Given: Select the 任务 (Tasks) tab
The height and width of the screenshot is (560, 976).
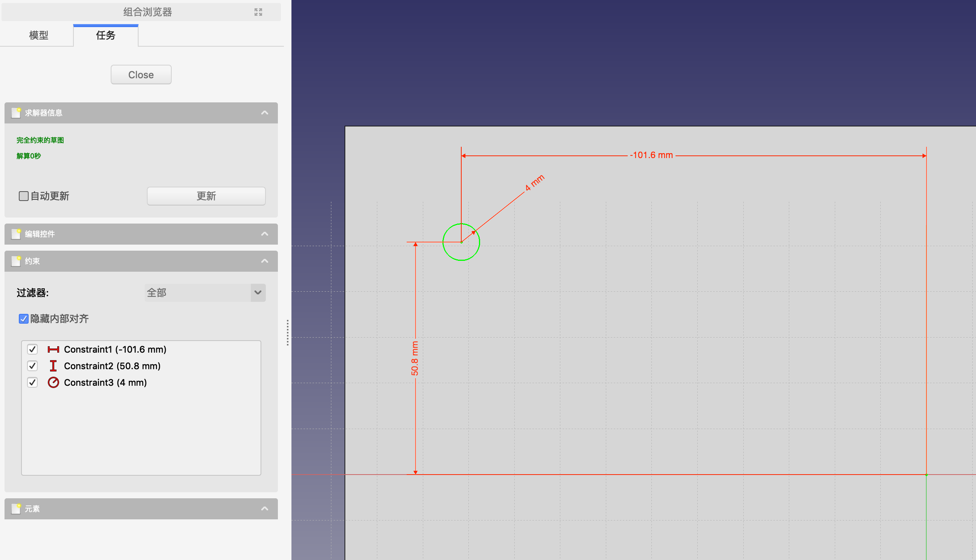Looking at the screenshot, I should pyautogui.click(x=105, y=35).
